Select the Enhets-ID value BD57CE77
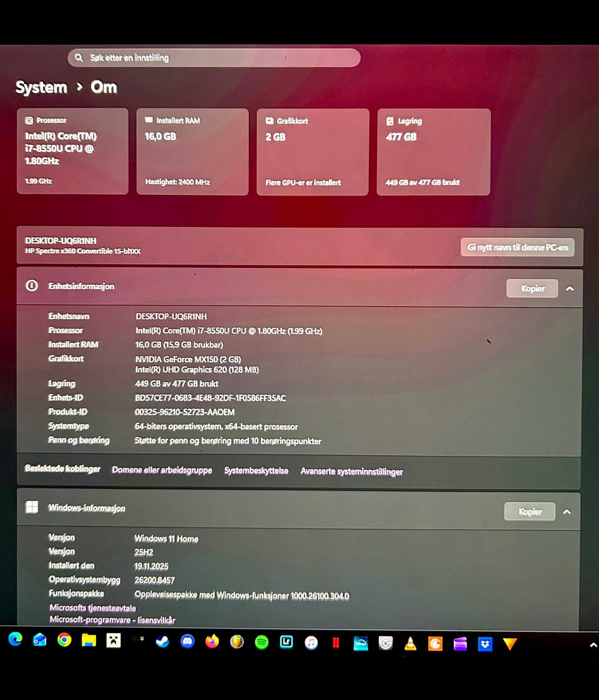 point(210,398)
